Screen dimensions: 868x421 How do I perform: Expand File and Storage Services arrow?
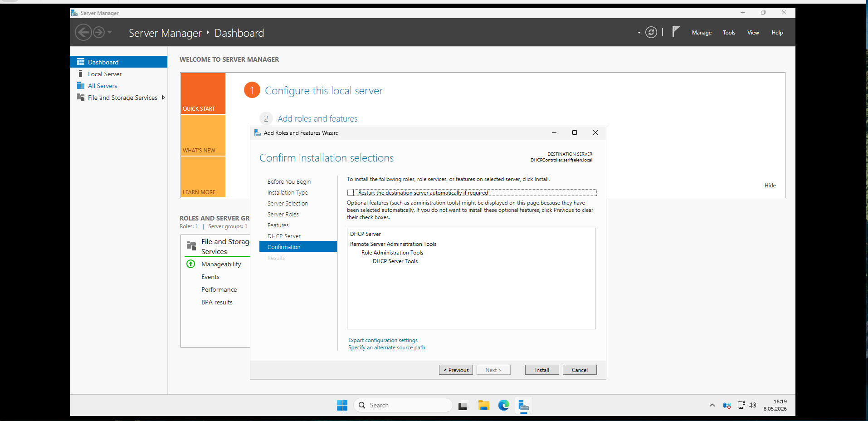coord(163,98)
